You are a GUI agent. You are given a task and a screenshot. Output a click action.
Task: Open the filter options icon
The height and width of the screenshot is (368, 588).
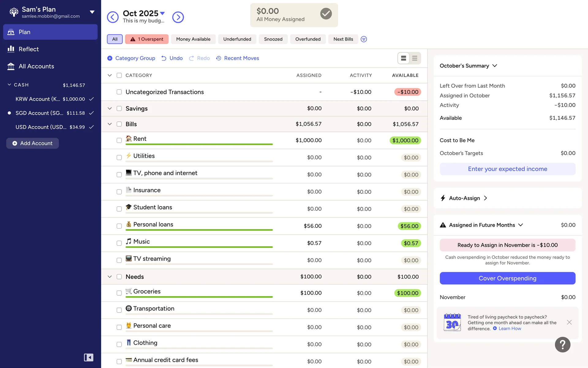click(364, 39)
